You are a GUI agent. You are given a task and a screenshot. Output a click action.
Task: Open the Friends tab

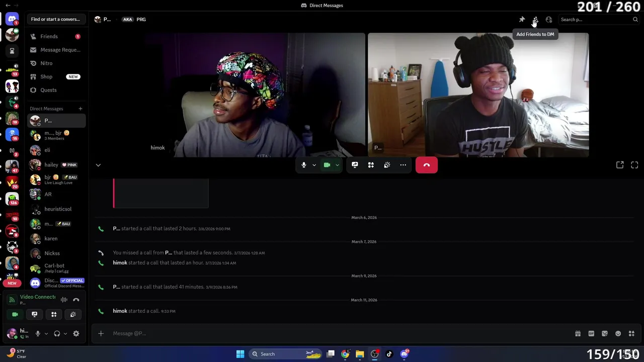click(56, 36)
